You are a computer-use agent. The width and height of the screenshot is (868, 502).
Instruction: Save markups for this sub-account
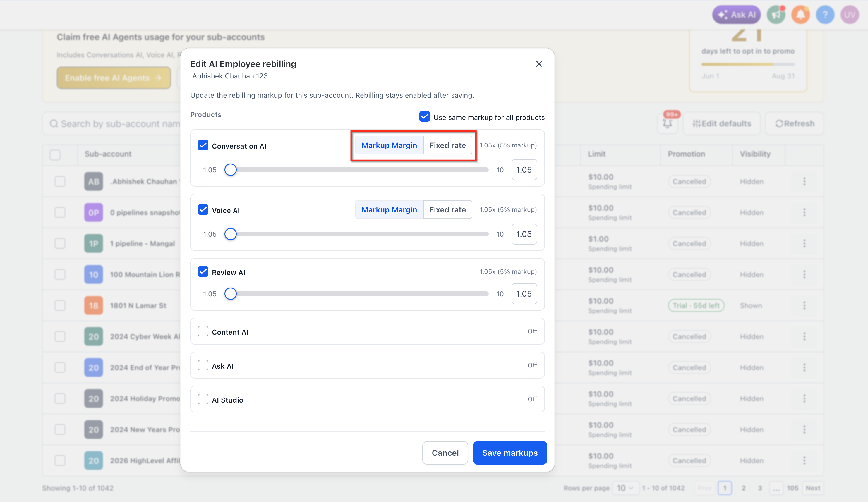[510, 453]
